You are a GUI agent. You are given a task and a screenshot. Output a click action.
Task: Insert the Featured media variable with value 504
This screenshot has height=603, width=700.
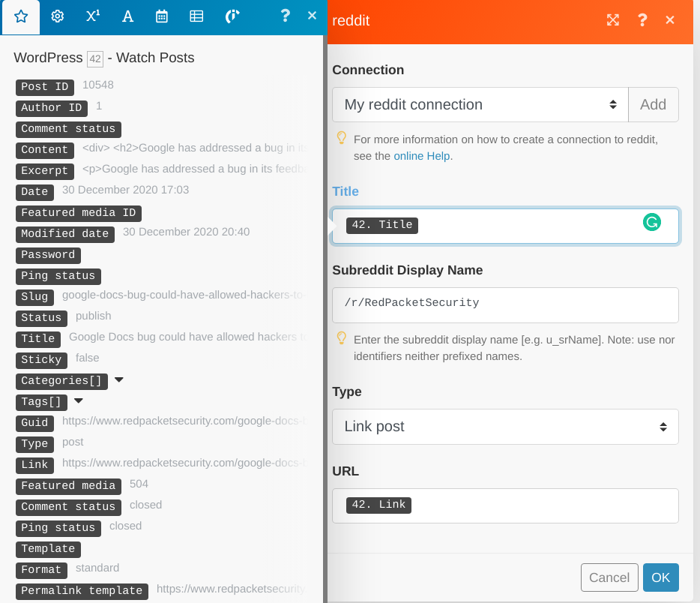coord(68,486)
